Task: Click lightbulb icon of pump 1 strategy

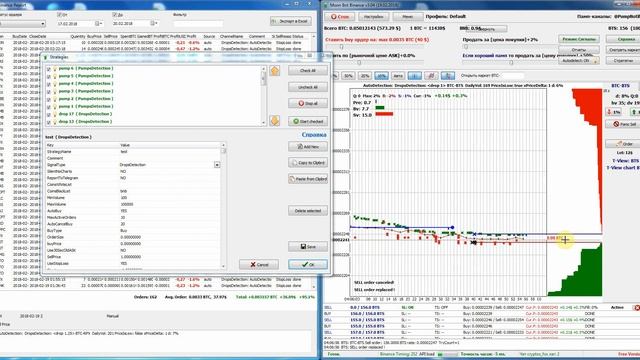Action: (x=55, y=107)
